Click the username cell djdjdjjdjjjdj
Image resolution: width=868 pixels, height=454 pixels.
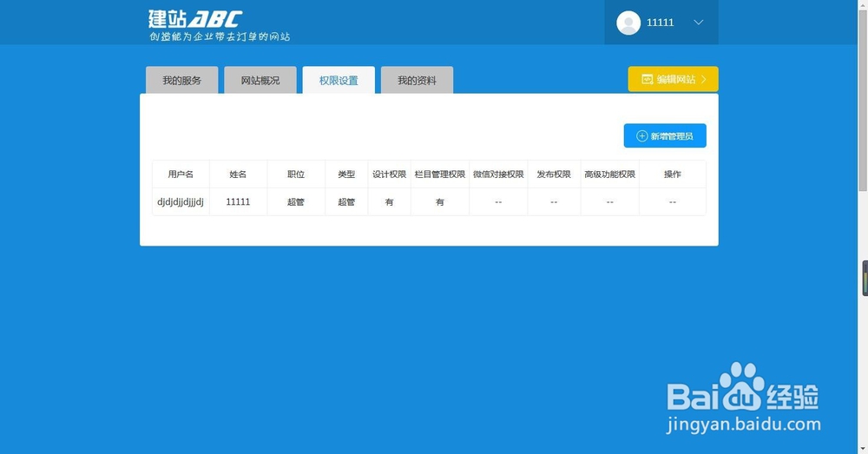tap(181, 201)
